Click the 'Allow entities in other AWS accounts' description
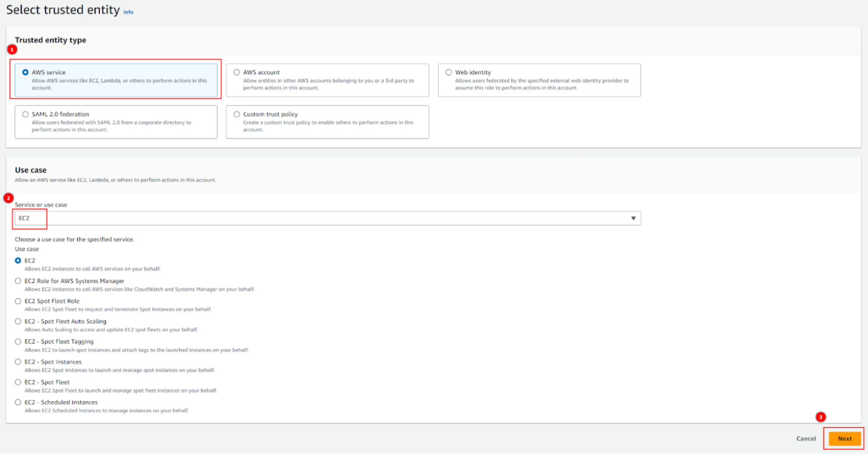 [329, 84]
